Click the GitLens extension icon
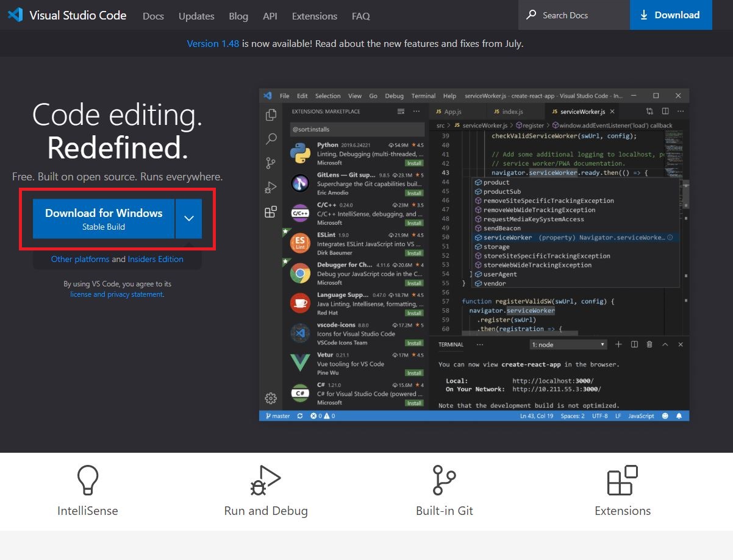This screenshot has width=733, height=560. pyautogui.click(x=300, y=183)
